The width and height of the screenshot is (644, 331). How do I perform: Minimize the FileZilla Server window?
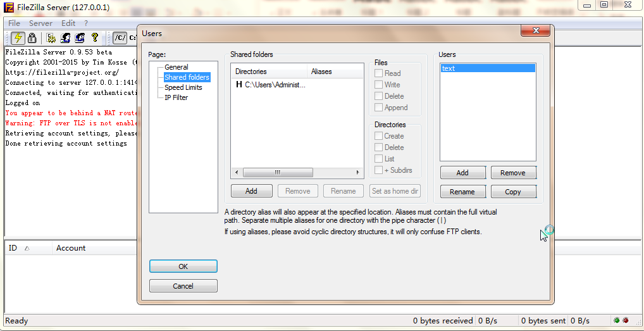587,5
